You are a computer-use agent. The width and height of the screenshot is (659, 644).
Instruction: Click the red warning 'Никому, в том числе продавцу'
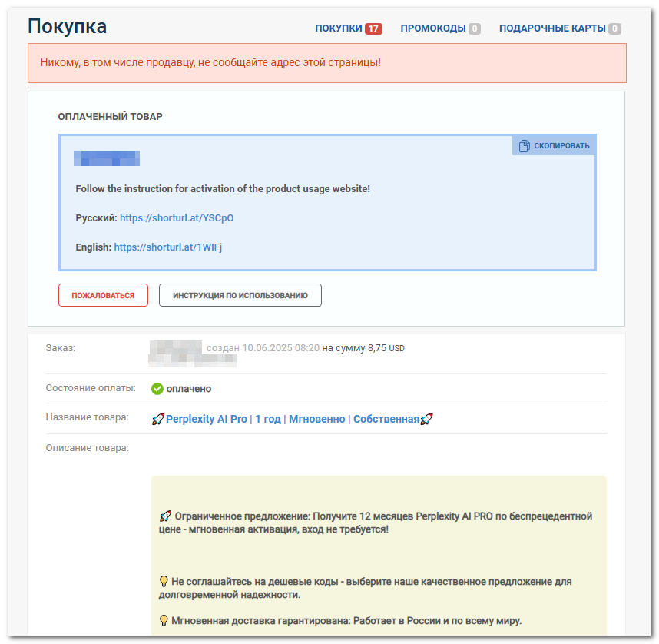coord(210,62)
